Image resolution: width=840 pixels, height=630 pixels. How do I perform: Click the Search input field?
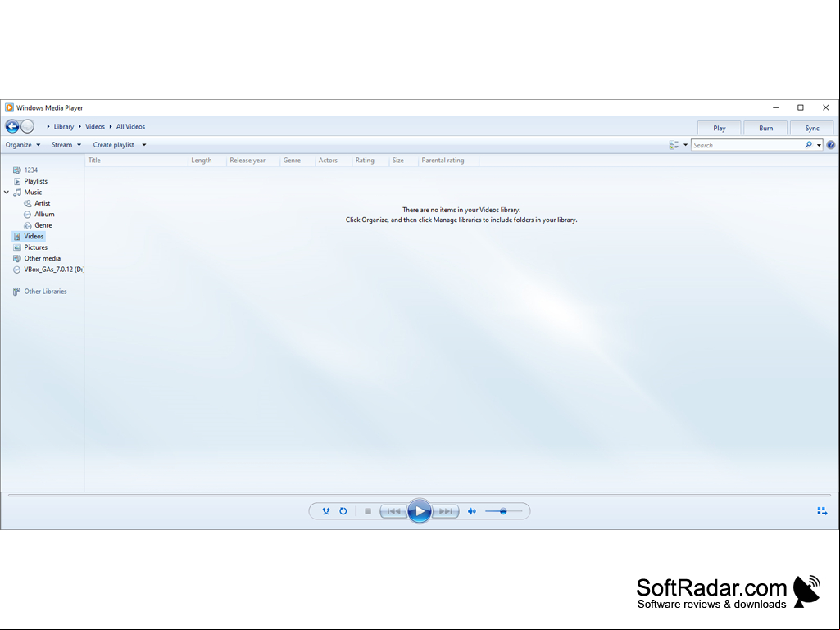click(x=748, y=145)
